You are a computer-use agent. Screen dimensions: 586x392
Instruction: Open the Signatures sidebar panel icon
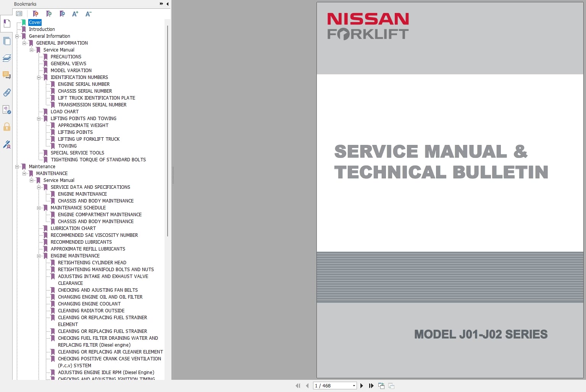6,110
